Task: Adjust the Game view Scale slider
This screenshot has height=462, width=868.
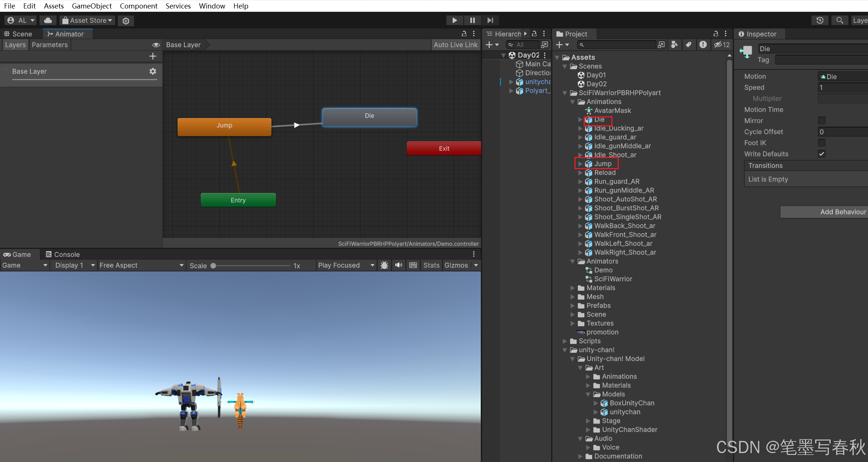Action: (213, 266)
